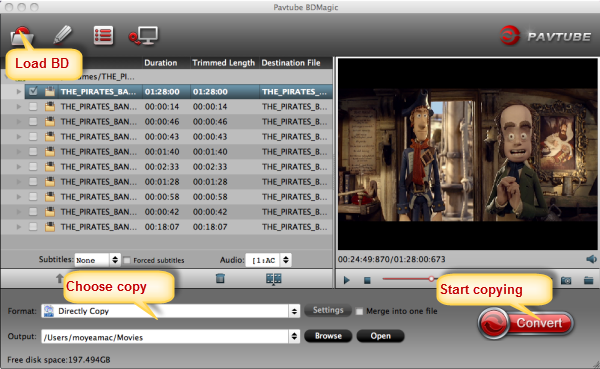600x369 pixels.
Task: Click the Settings button
Action: [328, 310]
